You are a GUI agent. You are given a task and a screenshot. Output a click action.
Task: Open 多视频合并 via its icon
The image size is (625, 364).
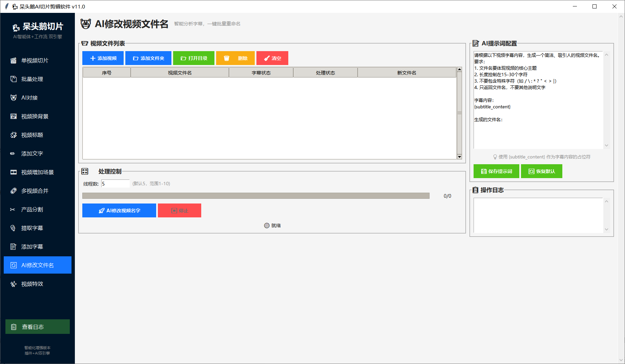pos(14,191)
